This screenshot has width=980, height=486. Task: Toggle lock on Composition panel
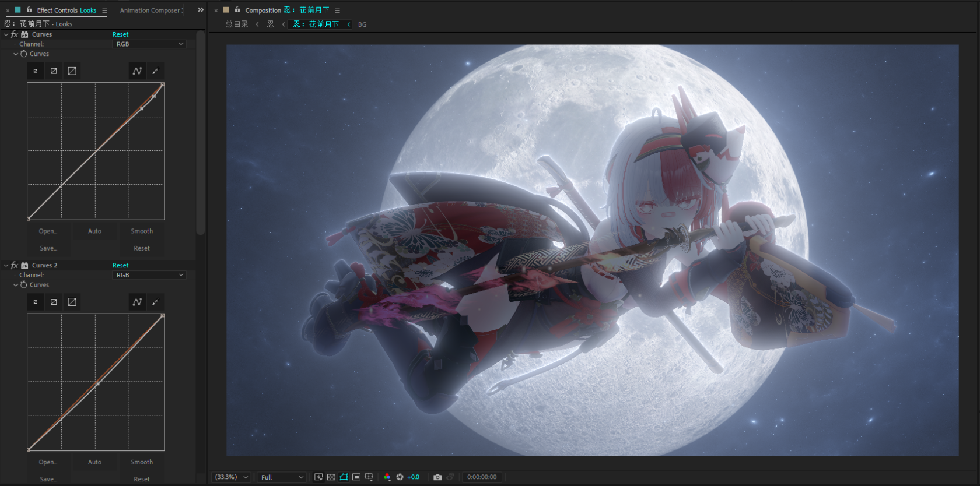tap(237, 10)
